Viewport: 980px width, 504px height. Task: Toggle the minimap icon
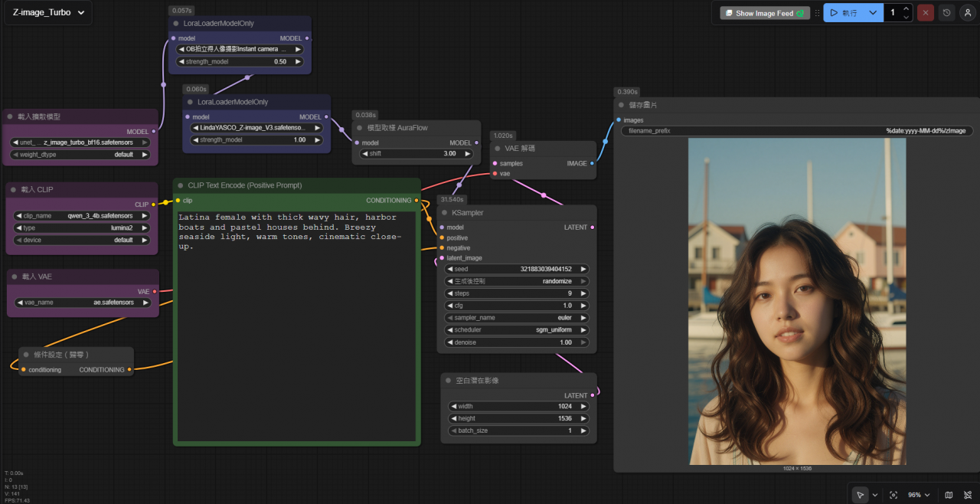tap(949, 495)
